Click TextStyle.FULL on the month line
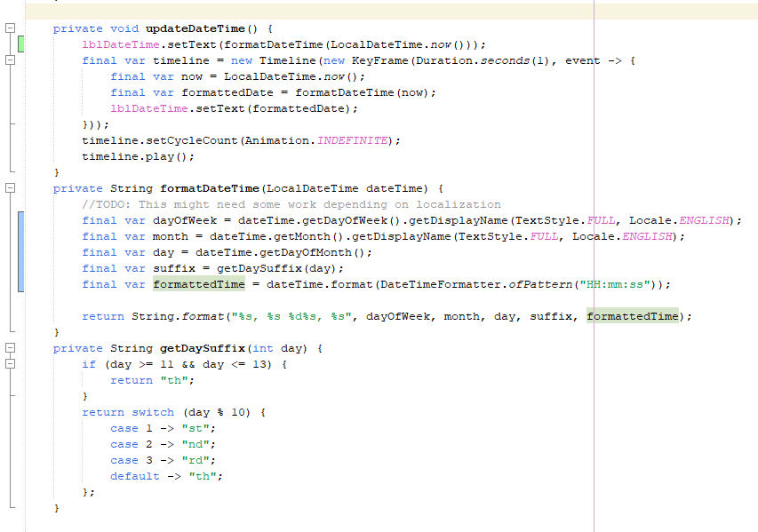 507,236
